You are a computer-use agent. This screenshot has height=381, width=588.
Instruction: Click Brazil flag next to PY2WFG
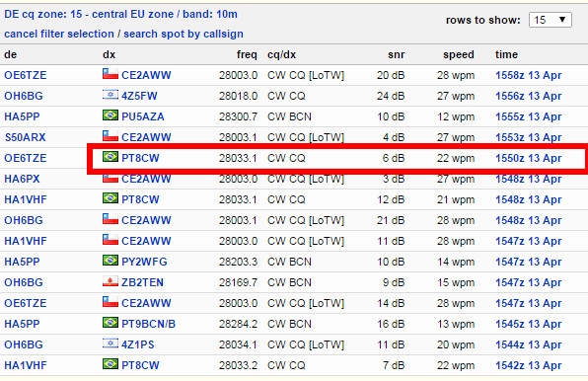pyautogui.click(x=110, y=261)
